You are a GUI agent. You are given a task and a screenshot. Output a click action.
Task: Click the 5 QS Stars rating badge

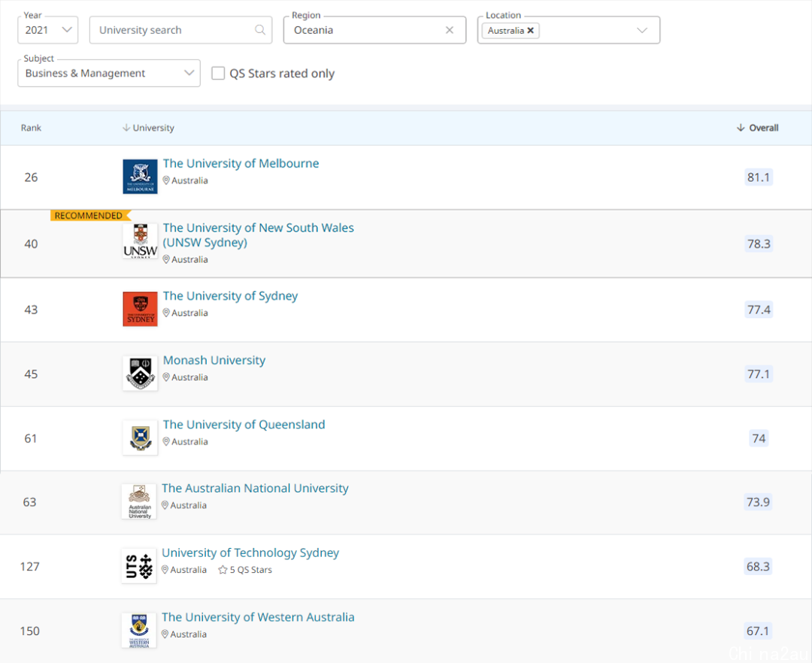coord(245,570)
